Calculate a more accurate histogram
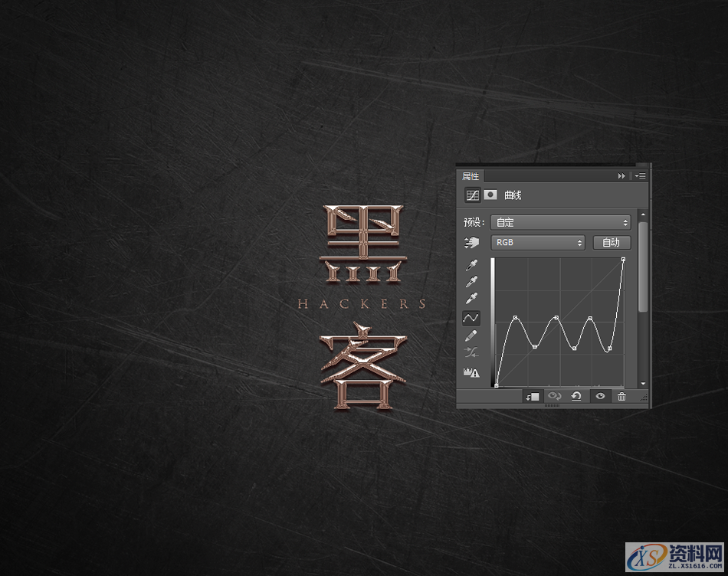Screen dimensions: 728x576 pos(472,372)
